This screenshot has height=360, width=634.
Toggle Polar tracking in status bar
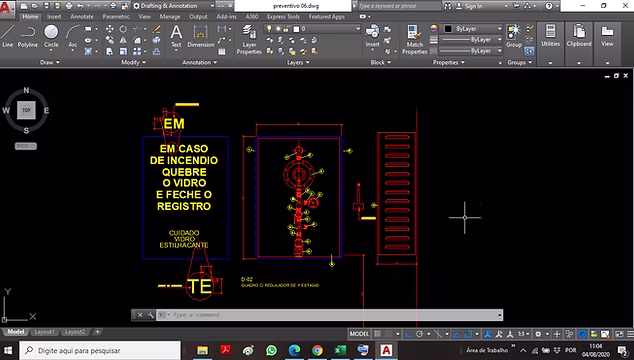tap(419, 334)
